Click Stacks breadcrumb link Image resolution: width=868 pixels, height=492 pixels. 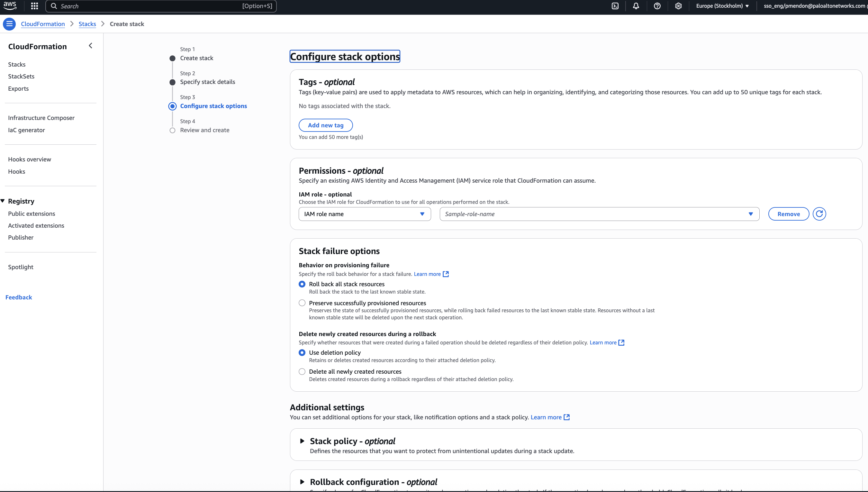pos(87,24)
